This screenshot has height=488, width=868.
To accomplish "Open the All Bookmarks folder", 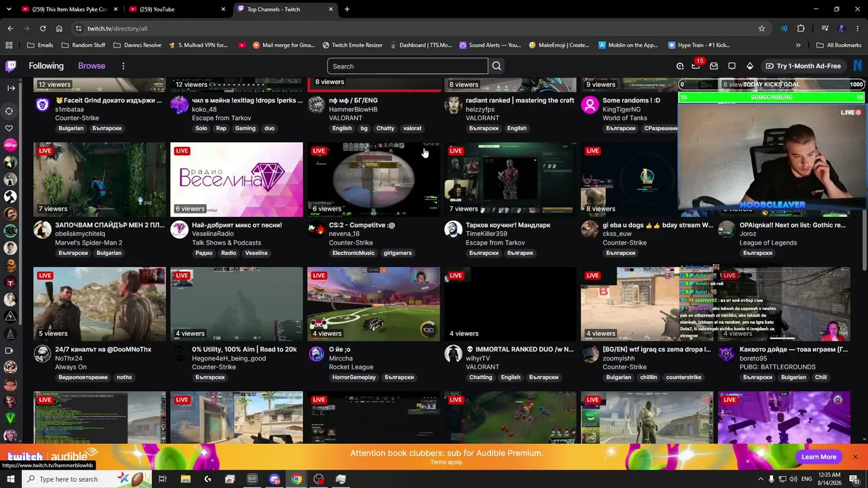I will coord(838,45).
